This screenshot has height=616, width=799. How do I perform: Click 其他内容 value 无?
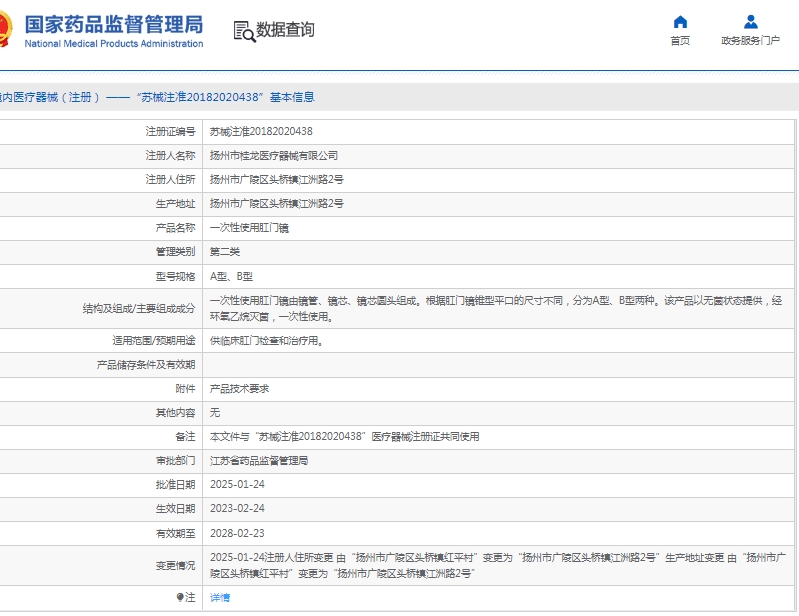[x=215, y=413]
